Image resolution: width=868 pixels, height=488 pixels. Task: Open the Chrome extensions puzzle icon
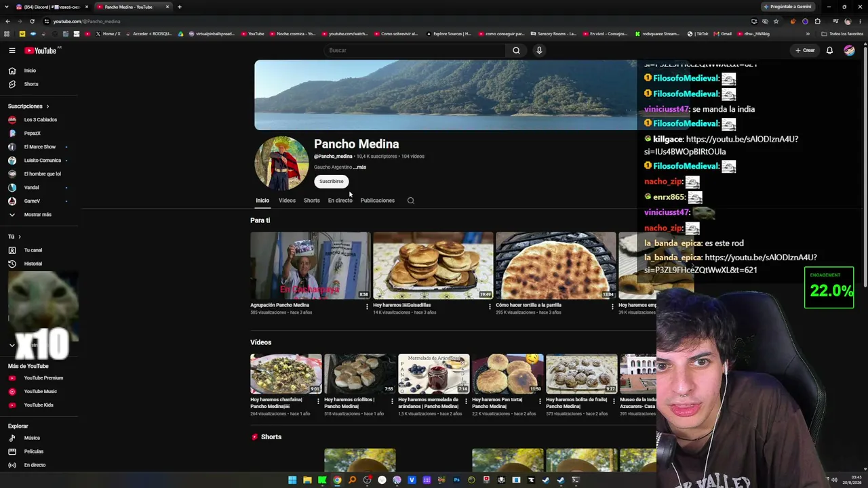817,21
